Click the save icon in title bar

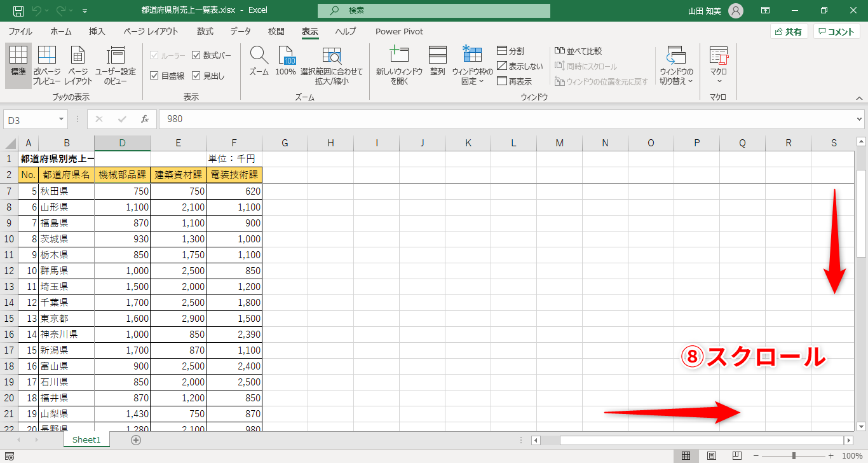click(18, 11)
